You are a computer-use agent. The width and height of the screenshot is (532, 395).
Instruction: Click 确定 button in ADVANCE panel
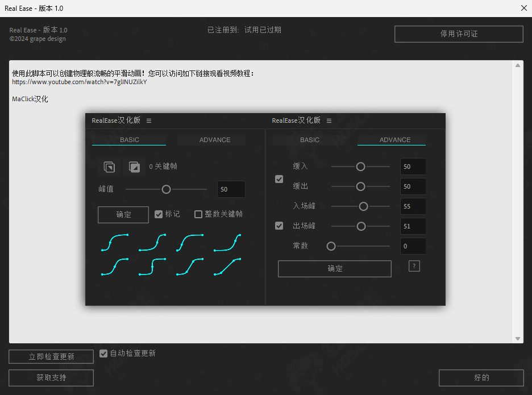[x=335, y=269]
